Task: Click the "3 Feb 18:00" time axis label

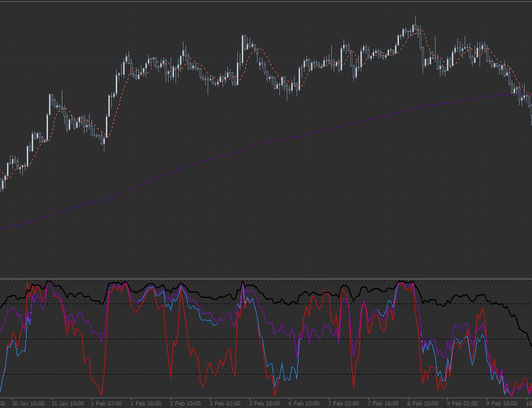Action: click(264, 404)
